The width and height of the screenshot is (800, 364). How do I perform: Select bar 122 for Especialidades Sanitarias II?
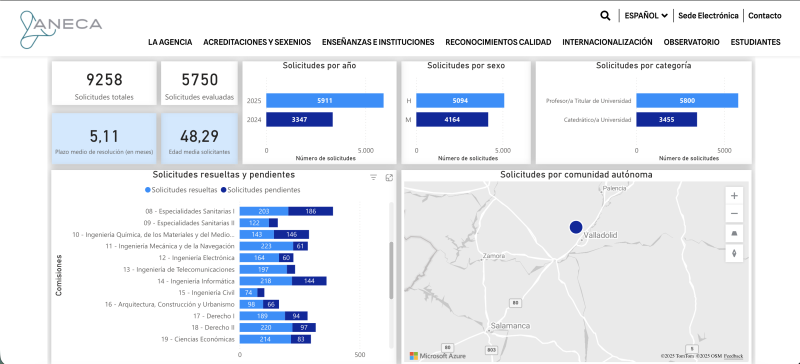[x=254, y=223]
